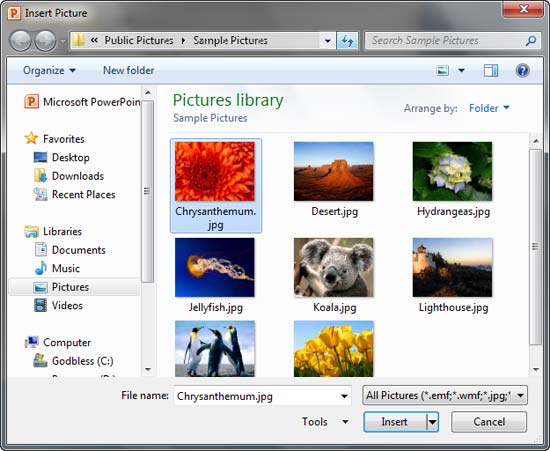The width and height of the screenshot is (550, 451).
Task: Select Microsoft PowerPoint in the navigation pane
Action: tap(82, 102)
